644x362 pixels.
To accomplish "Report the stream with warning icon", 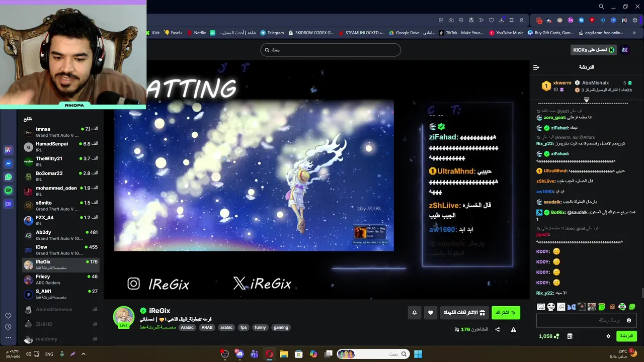I will (x=513, y=329).
